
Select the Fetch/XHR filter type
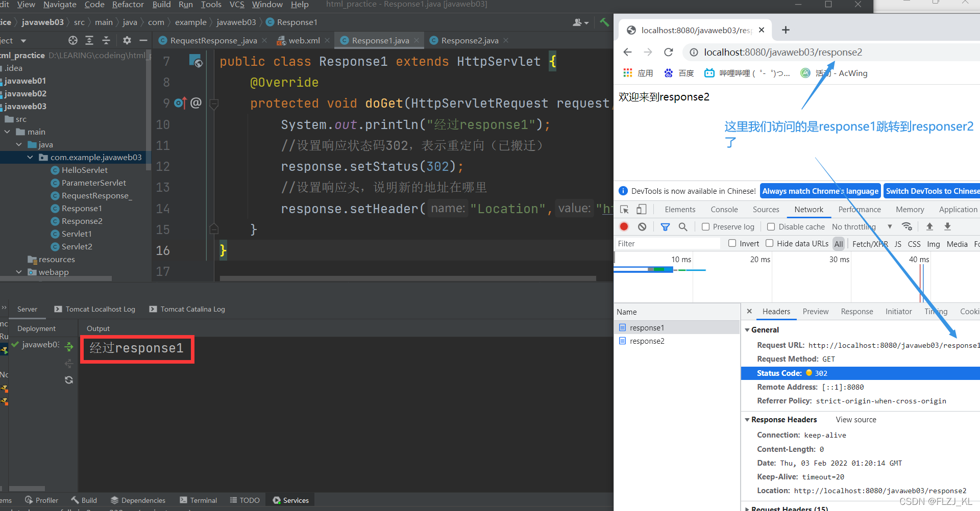[870, 244]
